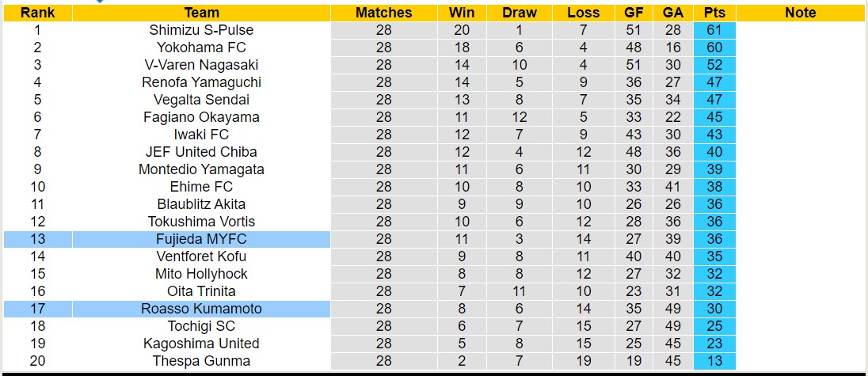Screen dimensions: 868x376
Task: Click the GF column header
Action: tap(634, 13)
